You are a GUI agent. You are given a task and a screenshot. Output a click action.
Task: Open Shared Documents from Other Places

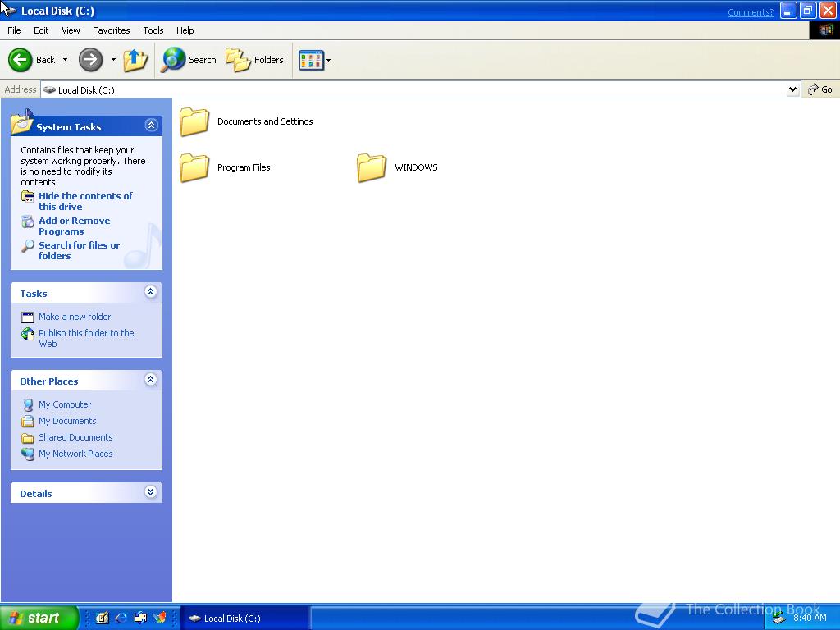click(x=75, y=437)
